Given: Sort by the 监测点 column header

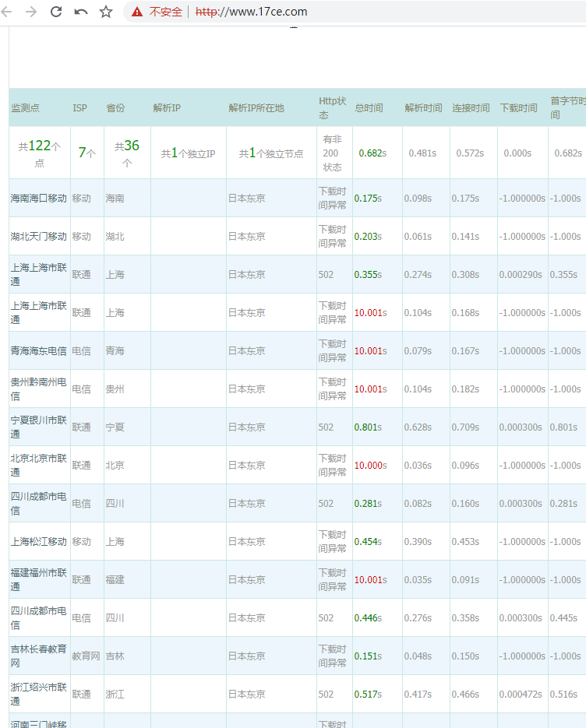Looking at the screenshot, I should pos(25,108).
